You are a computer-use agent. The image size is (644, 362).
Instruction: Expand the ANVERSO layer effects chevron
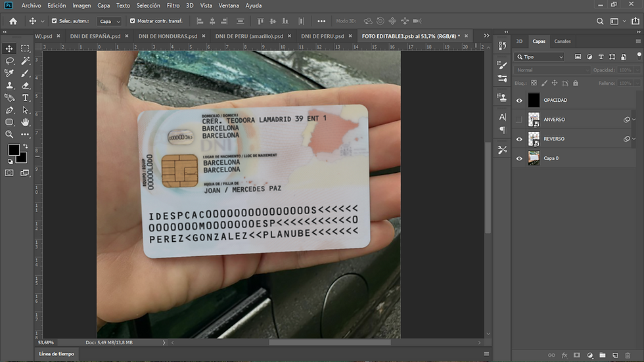point(633,120)
